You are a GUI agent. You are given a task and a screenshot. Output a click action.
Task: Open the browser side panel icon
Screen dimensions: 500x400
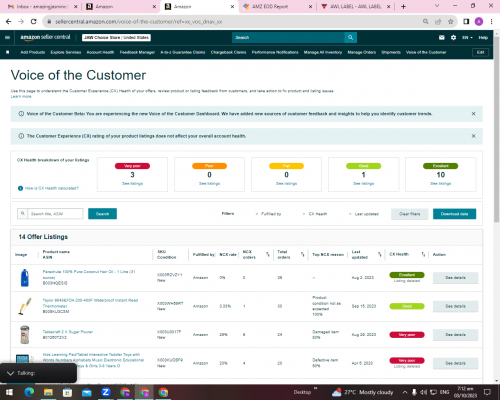[x=466, y=21]
